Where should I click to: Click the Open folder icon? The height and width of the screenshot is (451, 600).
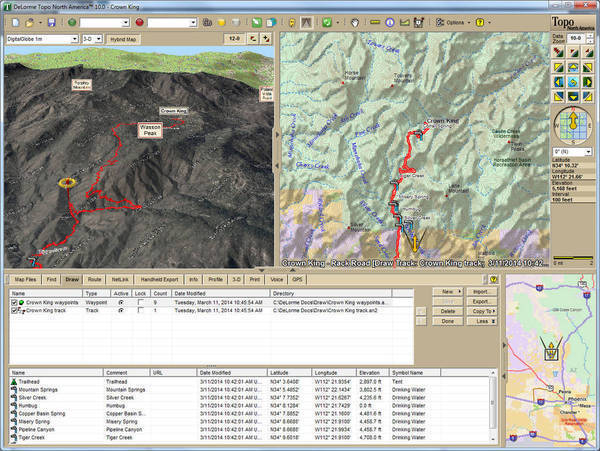pos(29,23)
